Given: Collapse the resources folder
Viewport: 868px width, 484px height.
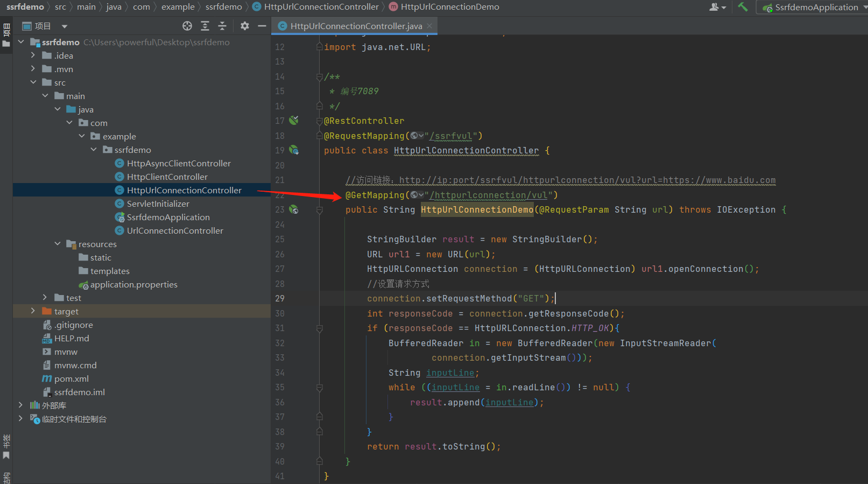Looking at the screenshot, I should point(58,244).
